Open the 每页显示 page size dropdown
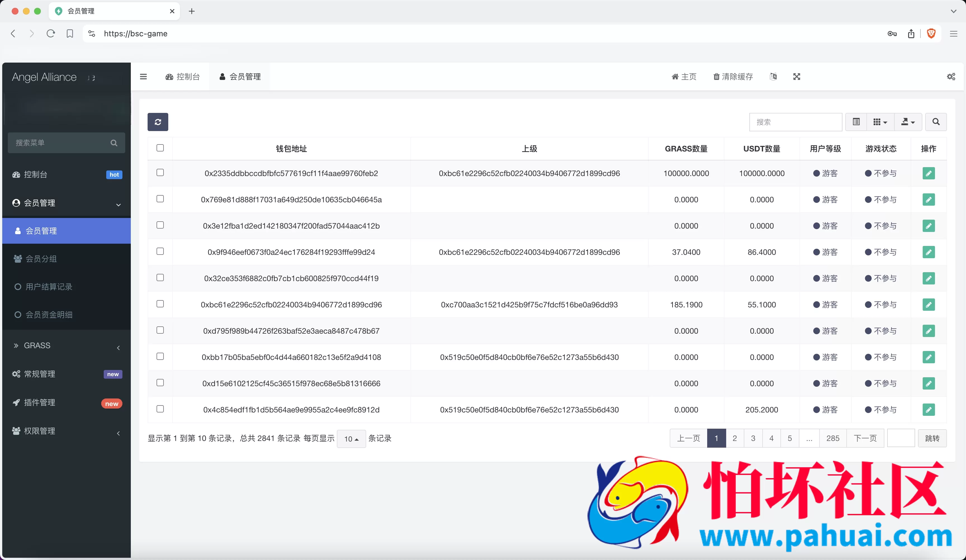966x560 pixels. point(351,438)
